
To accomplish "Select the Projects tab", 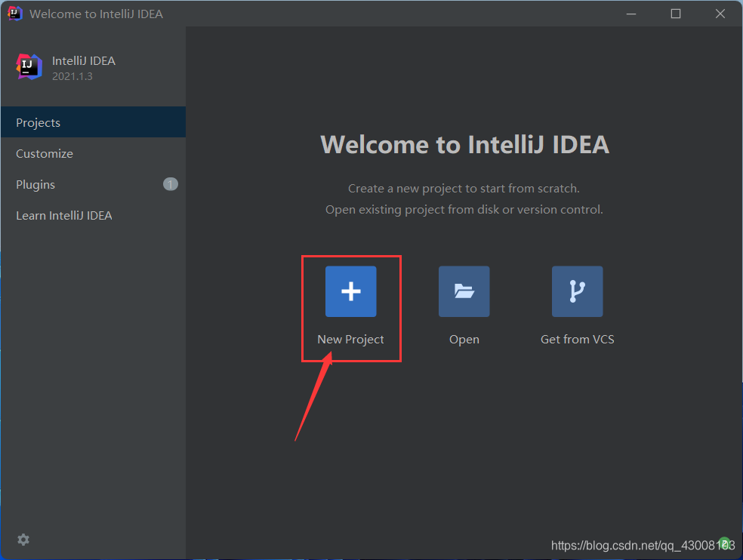I will click(94, 122).
